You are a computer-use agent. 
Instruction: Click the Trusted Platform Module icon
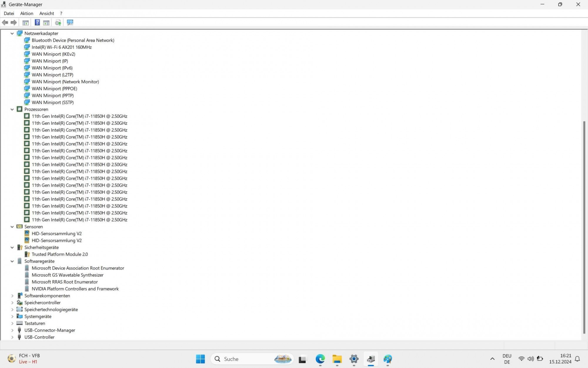tap(27, 254)
